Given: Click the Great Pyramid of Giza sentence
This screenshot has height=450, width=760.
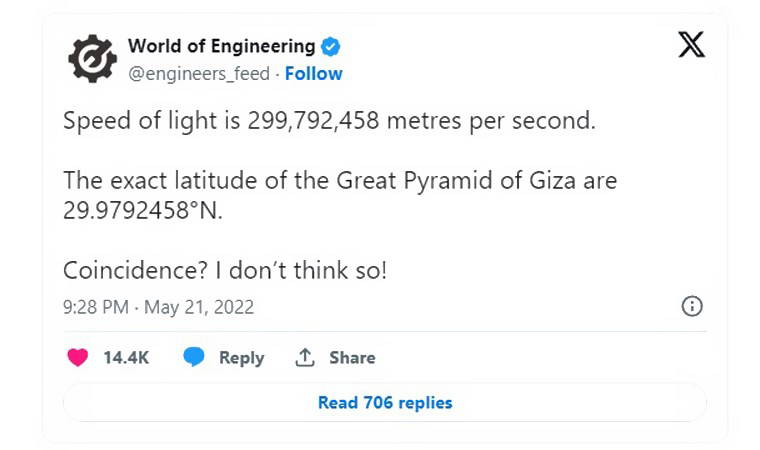Looking at the screenshot, I should 340,182.
